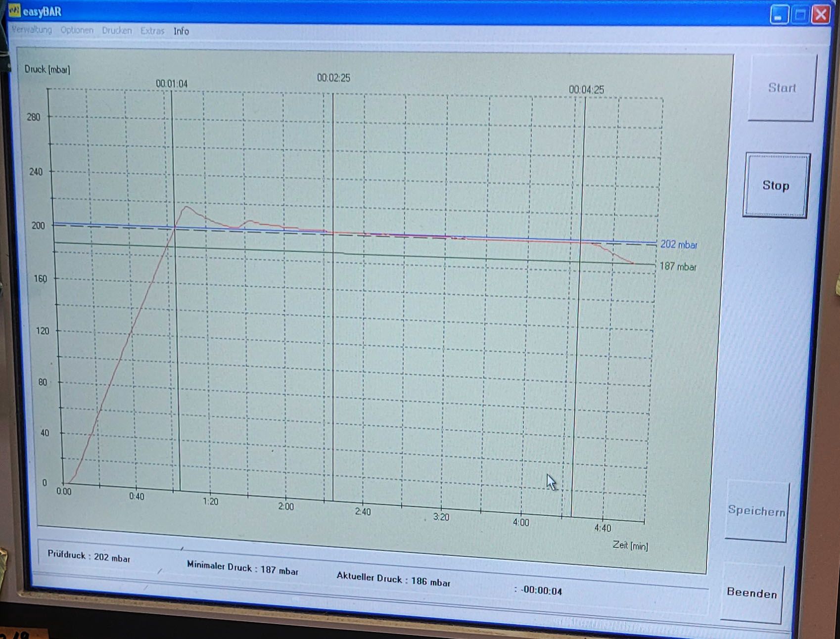This screenshot has width=840, height=639.
Task: Open the Optionen menu
Action: pyautogui.click(x=77, y=30)
